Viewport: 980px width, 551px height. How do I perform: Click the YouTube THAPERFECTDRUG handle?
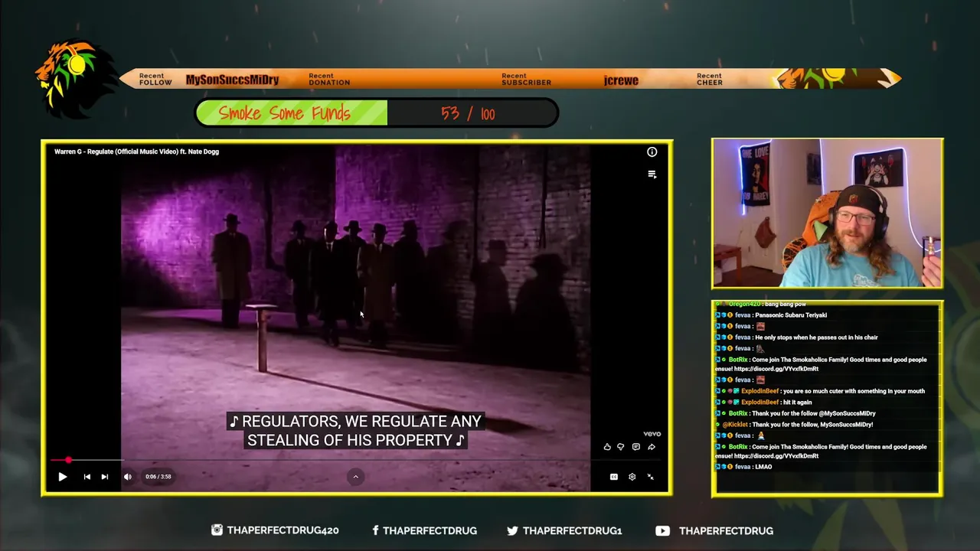click(726, 530)
